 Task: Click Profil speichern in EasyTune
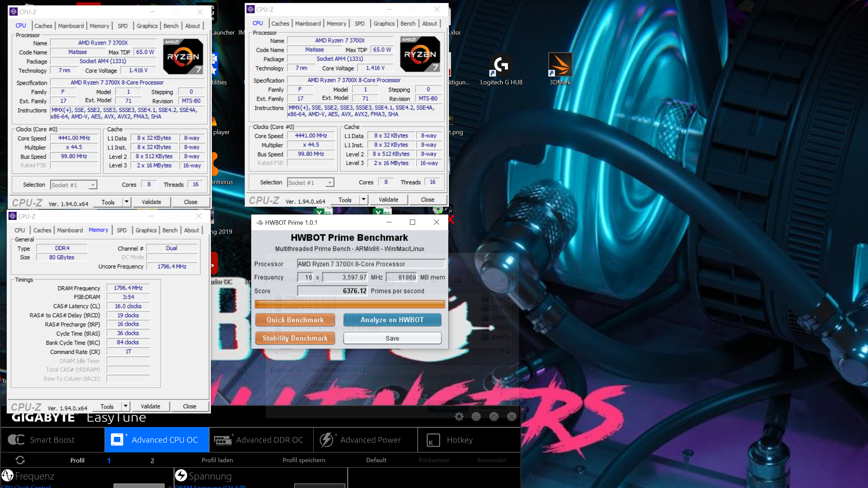pyautogui.click(x=304, y=460)
